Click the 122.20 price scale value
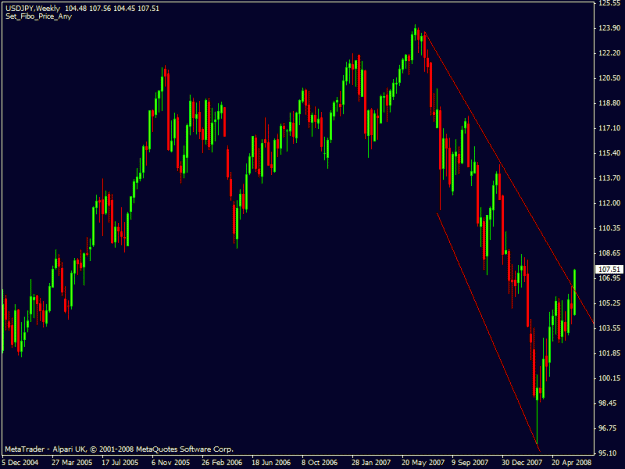The image size is (625, 469). (x=609, y=53)
